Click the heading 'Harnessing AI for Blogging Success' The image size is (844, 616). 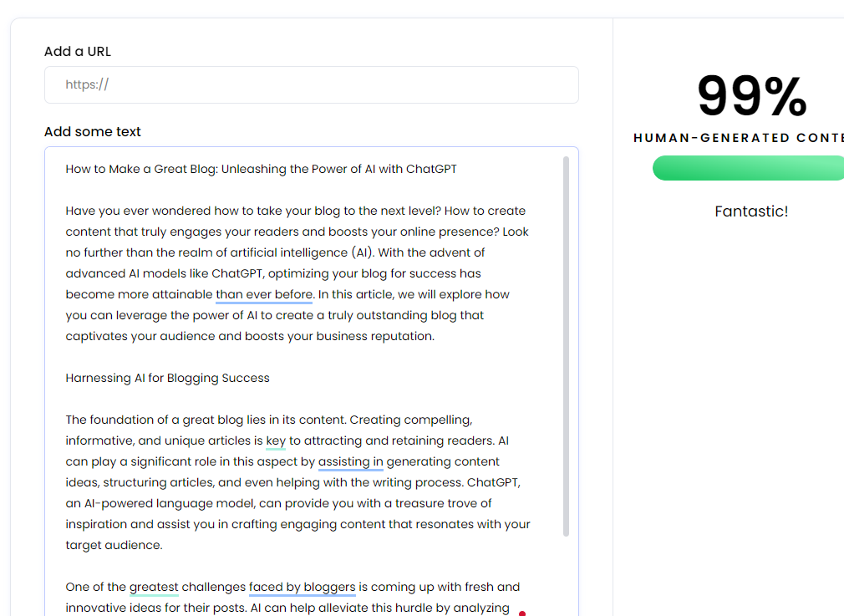tap(167, 378)
